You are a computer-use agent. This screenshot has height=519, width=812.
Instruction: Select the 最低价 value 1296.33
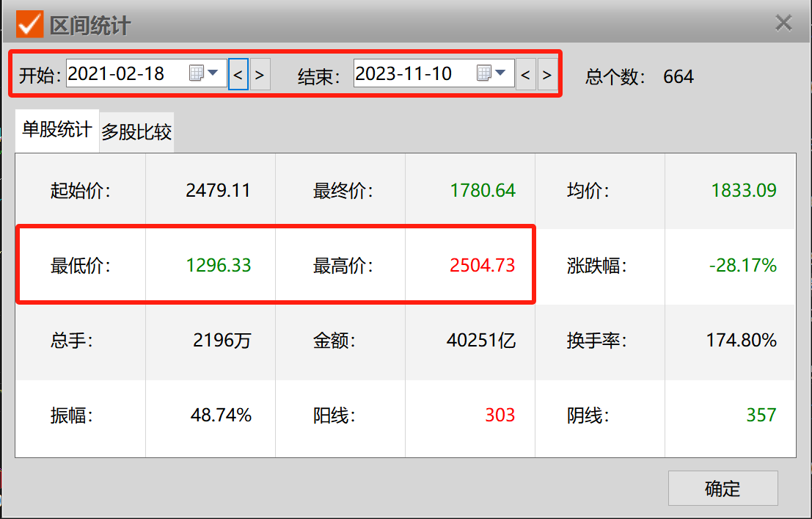[218, 265]
